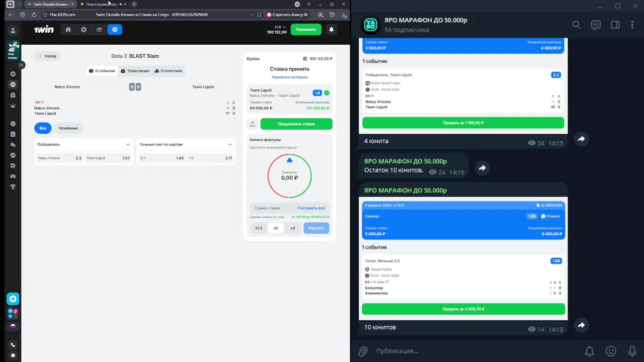Bet on Natus Vincere at odds 2.3
The image size is (644, 362).
pyautogui.click(x=59, y=158)
